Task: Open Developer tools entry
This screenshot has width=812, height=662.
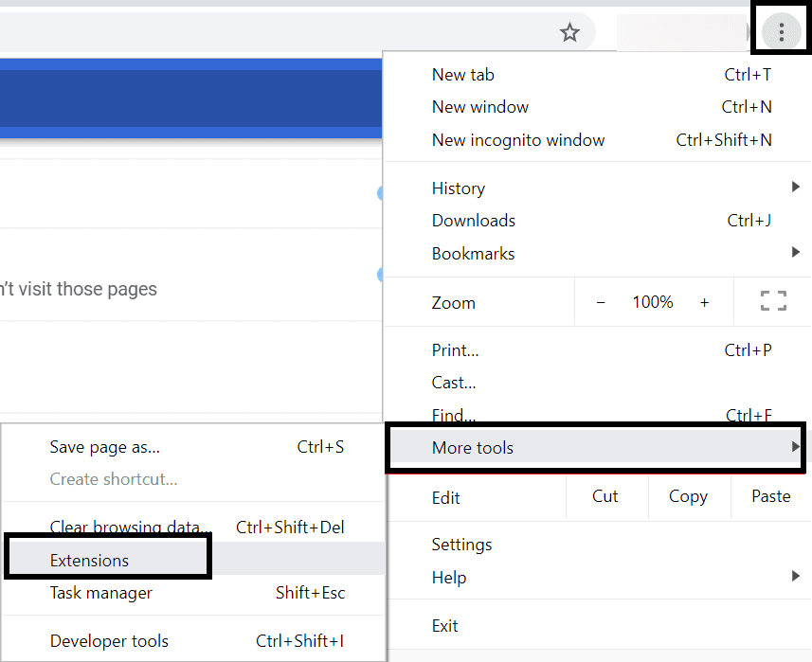Action: pyautogui.click(x=193, y=641)
